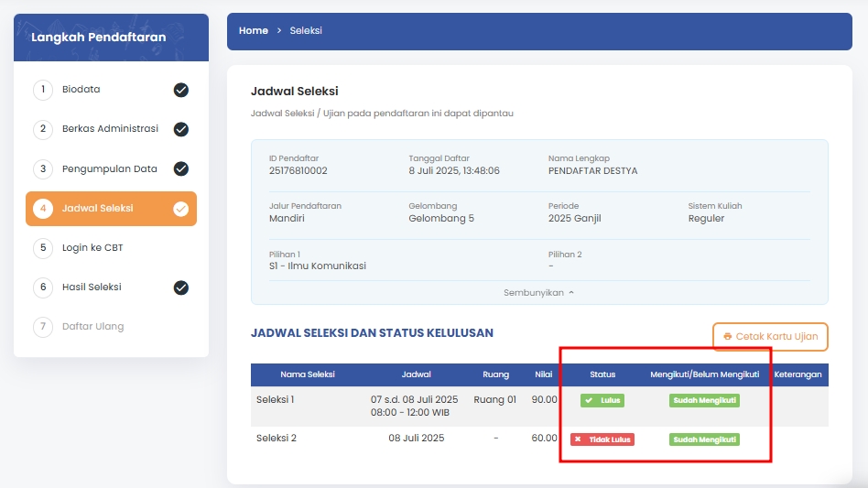Open the Hasil Seleksi step
The width and height of the screenshot is (868, 488).
92,287
